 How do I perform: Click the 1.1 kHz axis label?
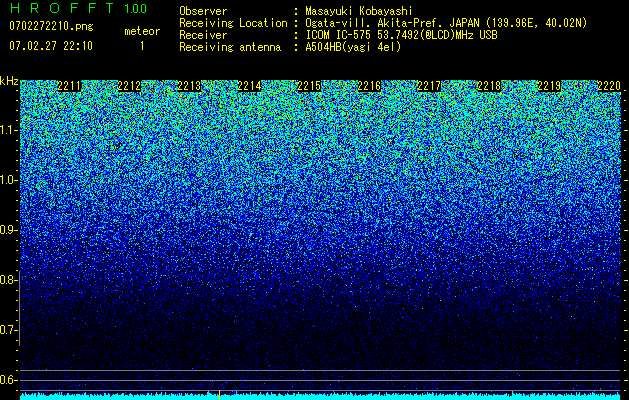click(x=8, y=130)
